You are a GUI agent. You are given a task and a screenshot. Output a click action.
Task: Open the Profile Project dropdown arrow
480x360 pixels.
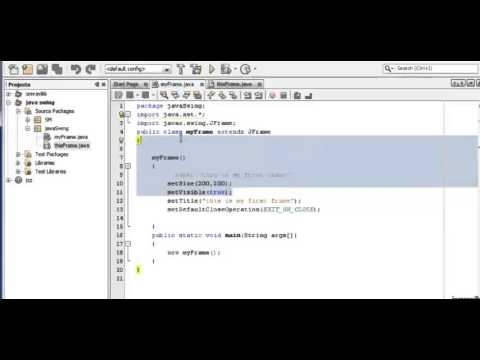(x=255, y=69)
